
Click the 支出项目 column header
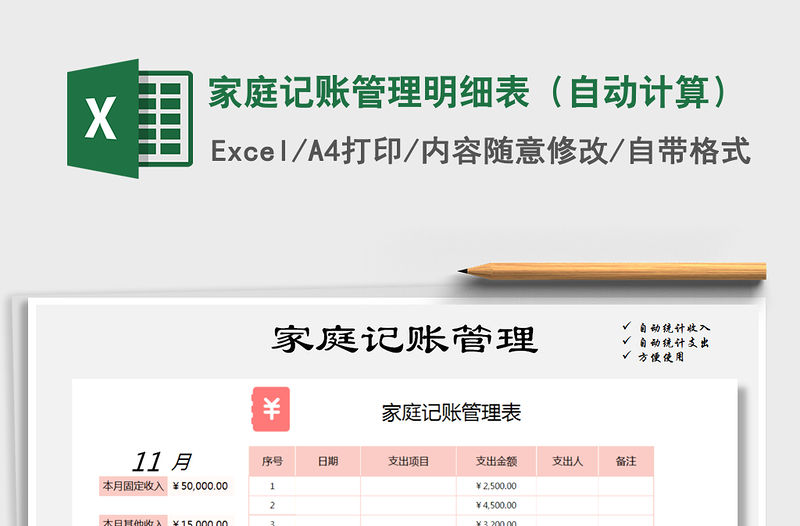408,461
